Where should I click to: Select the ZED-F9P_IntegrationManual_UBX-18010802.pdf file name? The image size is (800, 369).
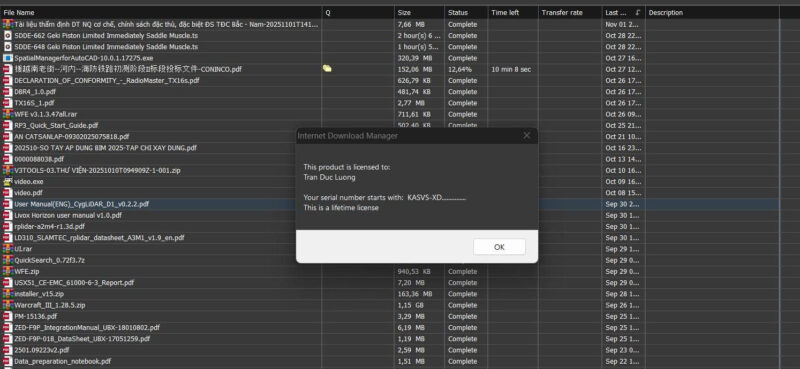coord(87,328)
